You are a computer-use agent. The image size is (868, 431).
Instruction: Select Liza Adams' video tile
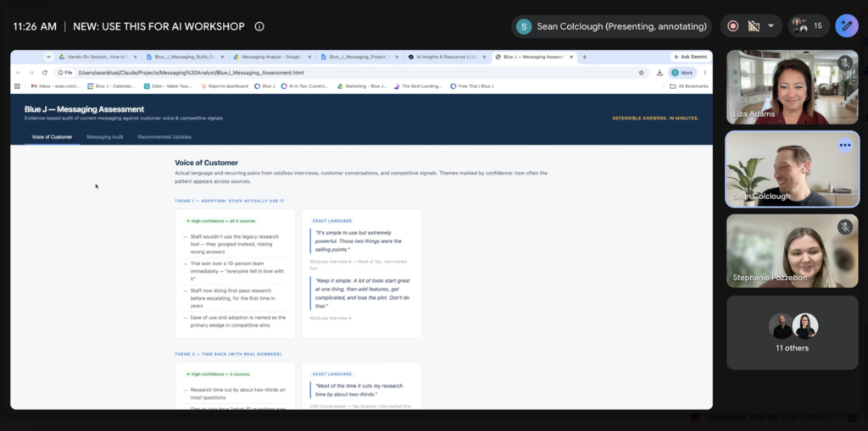pyautogui.click(x=793, y=87)
